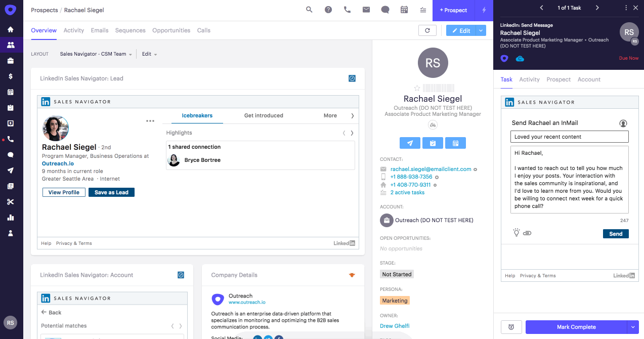The height and width of the screenshot is (339, 644).
Task: Open rachael.siegel@emailclient.com email link
Action: coord(431,169)
